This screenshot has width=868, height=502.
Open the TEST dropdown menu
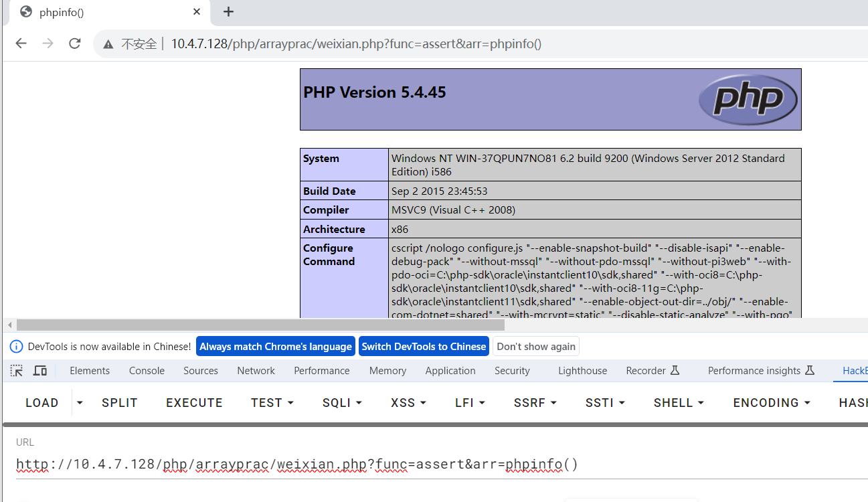click(272, 402)
